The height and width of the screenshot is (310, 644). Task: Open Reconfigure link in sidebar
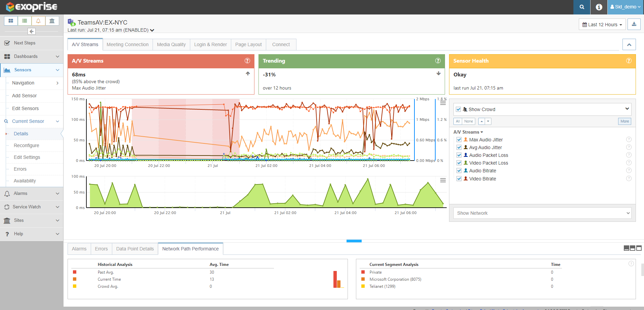pos(27,145)
